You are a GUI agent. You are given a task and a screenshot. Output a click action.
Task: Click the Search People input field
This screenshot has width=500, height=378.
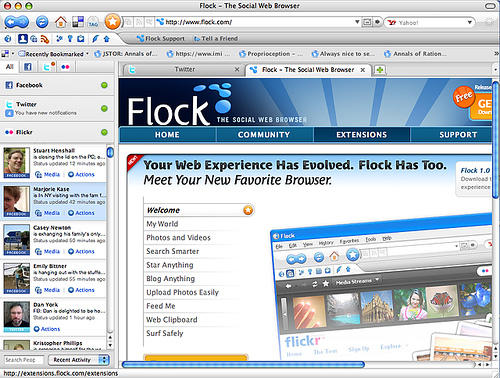click(24, 360)
